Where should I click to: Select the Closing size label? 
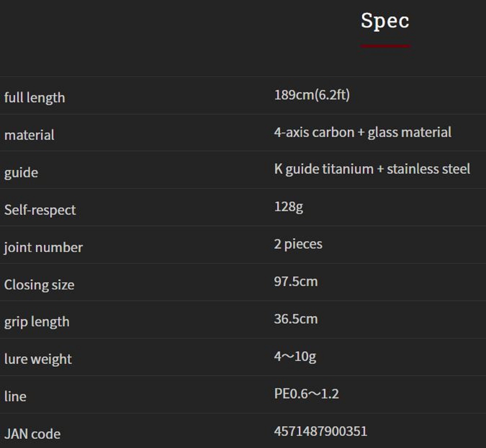pyautogui.click(x=39, y=285)
